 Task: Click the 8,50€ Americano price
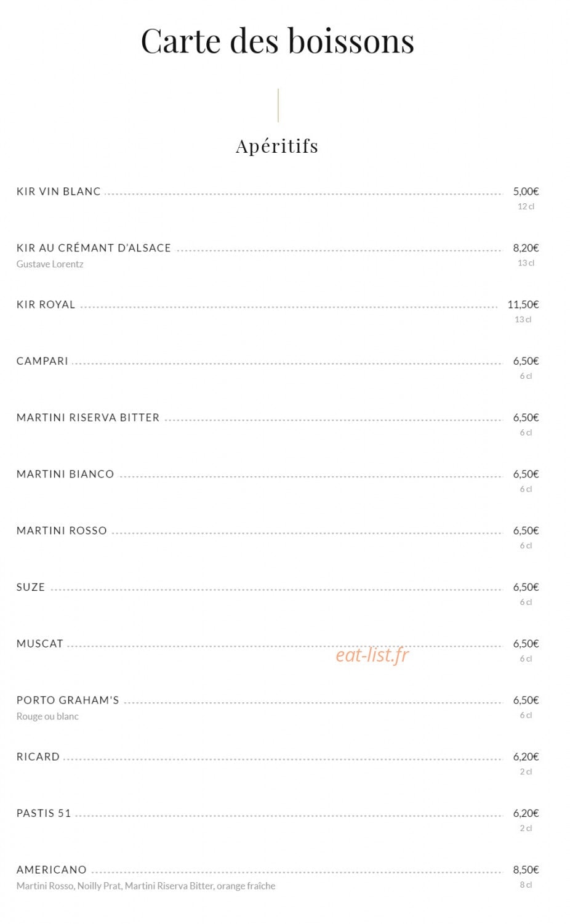[526, 870]
